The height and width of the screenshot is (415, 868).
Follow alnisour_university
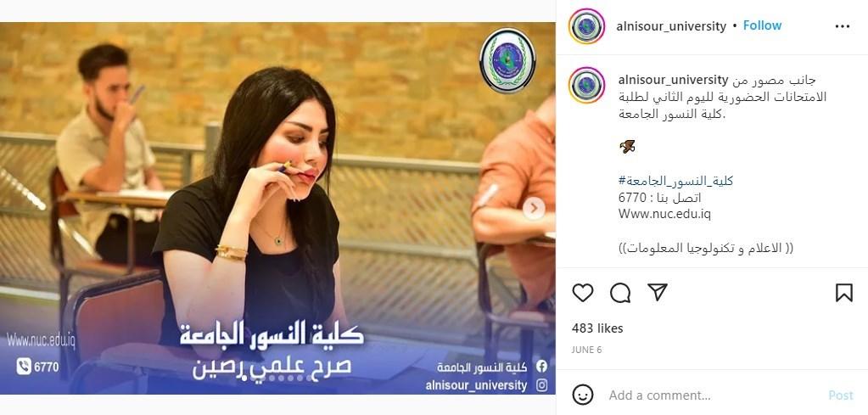tap(762, 25)
